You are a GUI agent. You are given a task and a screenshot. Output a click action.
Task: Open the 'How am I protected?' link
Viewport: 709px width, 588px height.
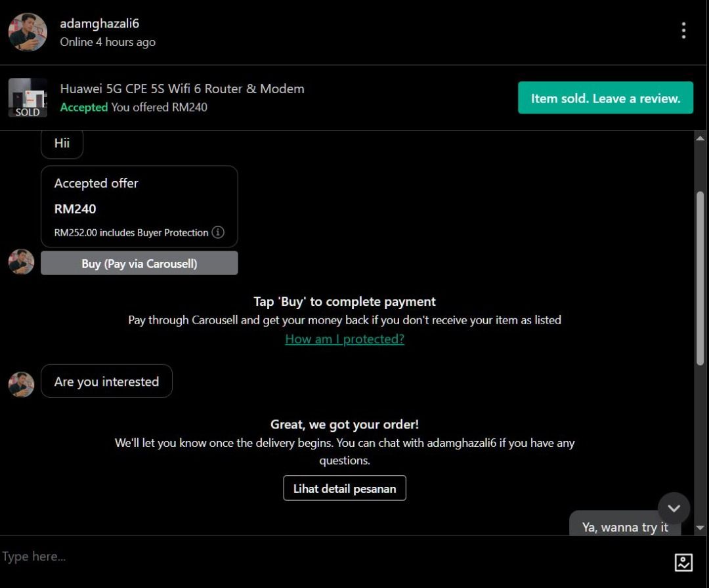tap(345, 339)
